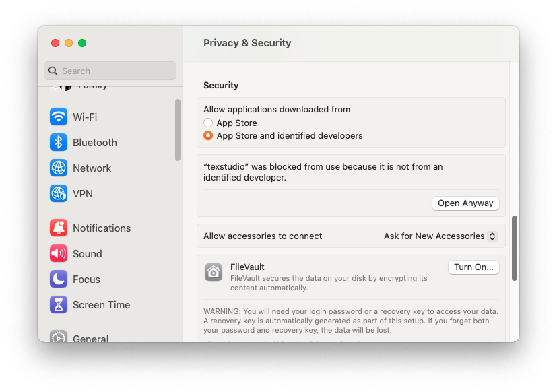Viewport: 557px width, 392px height.
Task: Click the Wi-Fi icon in sidebar
Action: (x=59, y=117)
